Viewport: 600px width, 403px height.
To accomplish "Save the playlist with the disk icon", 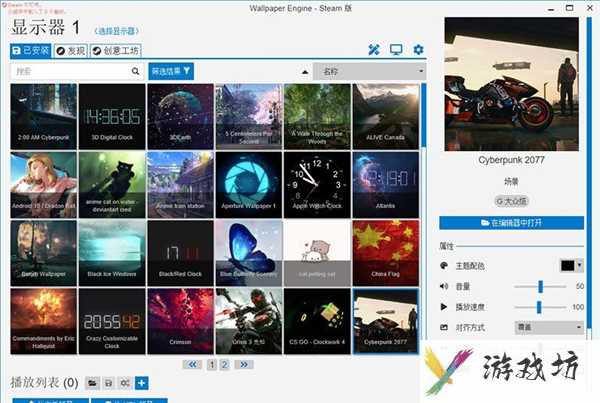I will coord(109,383).
